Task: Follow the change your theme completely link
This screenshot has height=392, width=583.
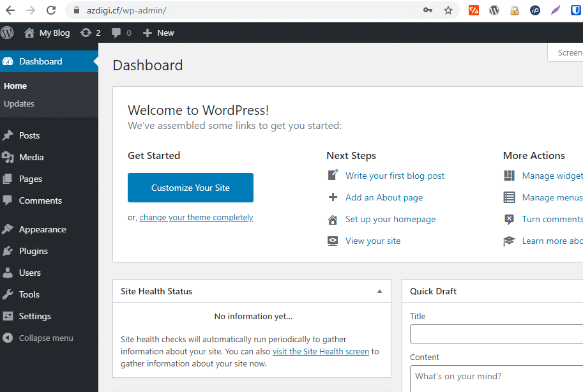Action: click(196, 217)
